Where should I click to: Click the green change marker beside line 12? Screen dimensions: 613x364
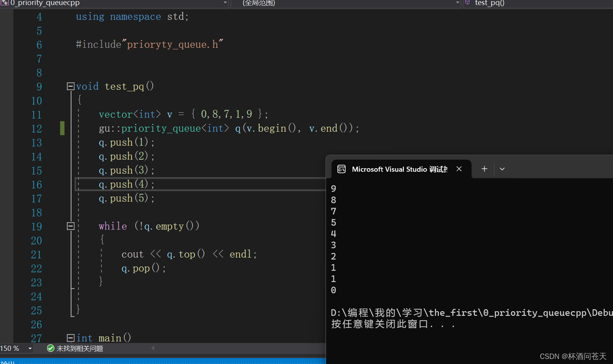click(x=62, y=128)
